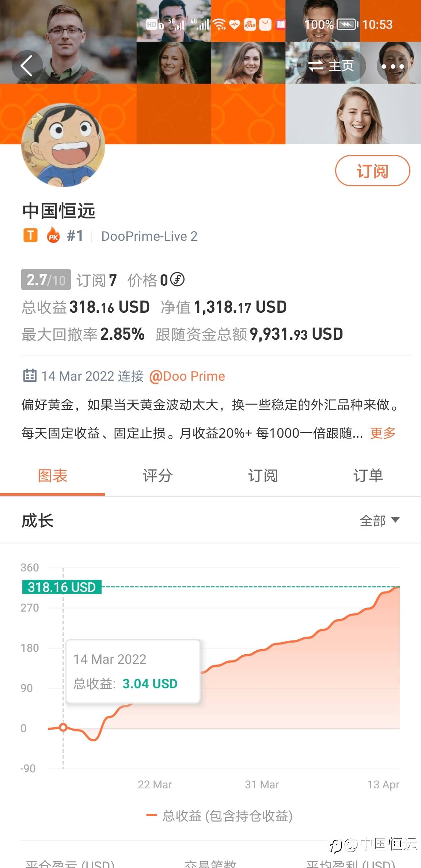Switch to the 评分 rating tab
Screen dimensions: 421x868
point(158,476)
